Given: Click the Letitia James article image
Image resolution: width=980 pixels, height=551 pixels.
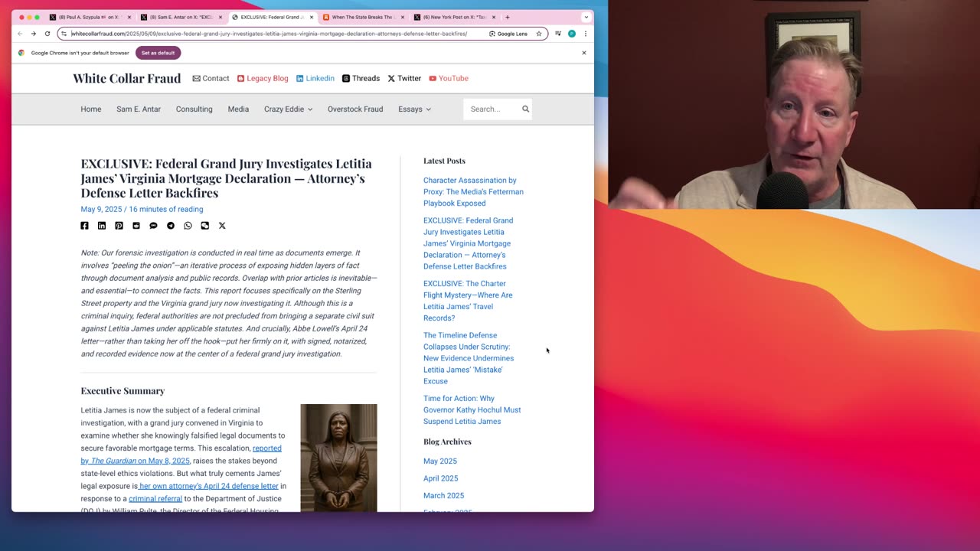Looking at the screenshot, I should (338, 458).
